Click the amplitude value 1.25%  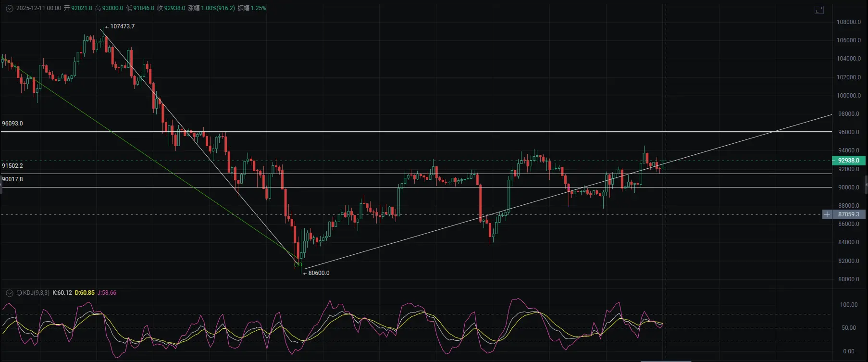coord(258,8)
